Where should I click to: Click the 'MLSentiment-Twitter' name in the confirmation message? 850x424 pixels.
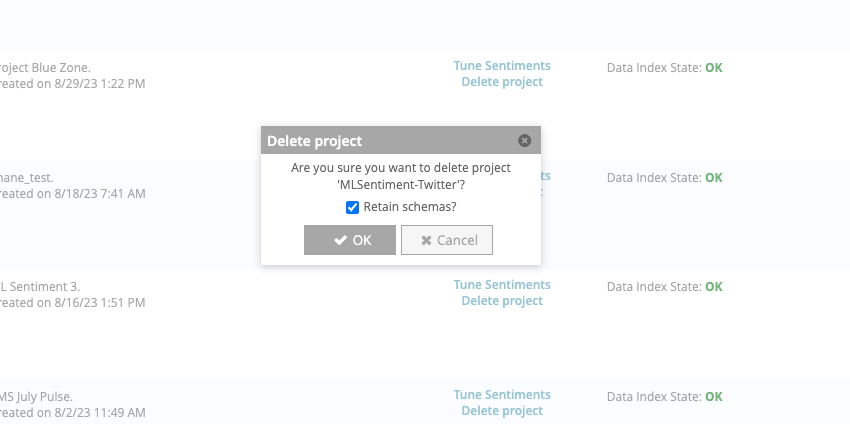pos(398,185)
